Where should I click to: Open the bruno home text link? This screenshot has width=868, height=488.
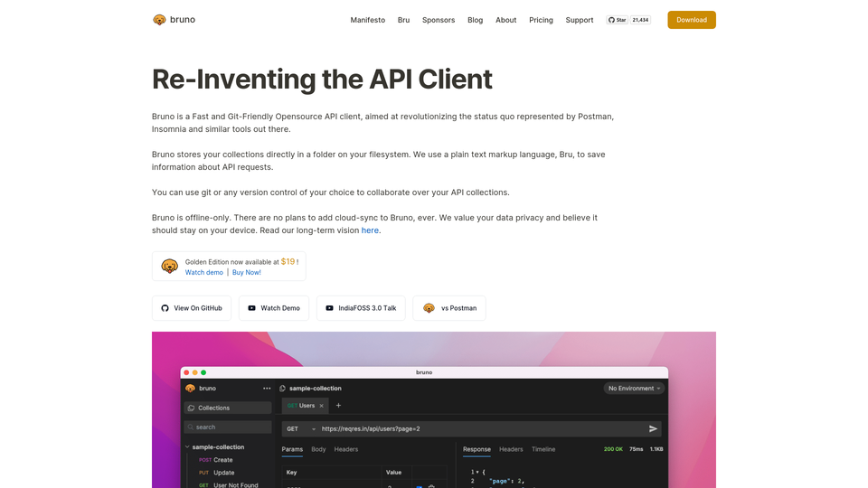[182, 20]
